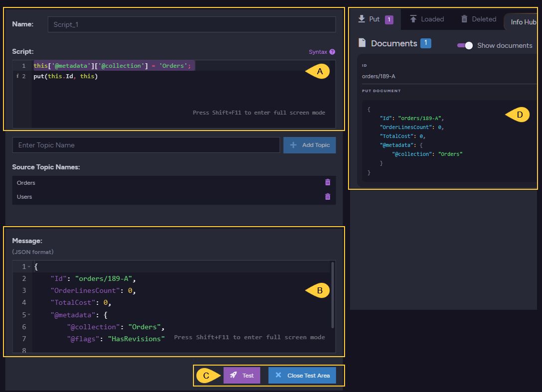Toggle Show documents switch
Viewport: 542px width, 392px height.
click(465, 46)
